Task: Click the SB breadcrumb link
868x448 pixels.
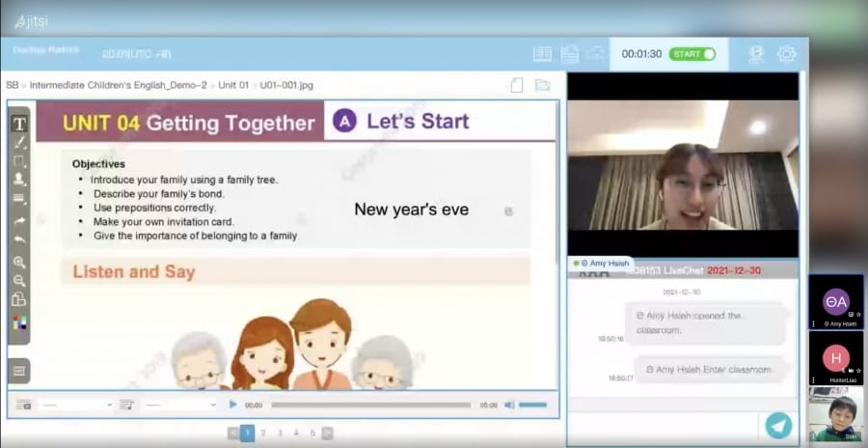Action: pyautogui.click(x=13, y=85)
